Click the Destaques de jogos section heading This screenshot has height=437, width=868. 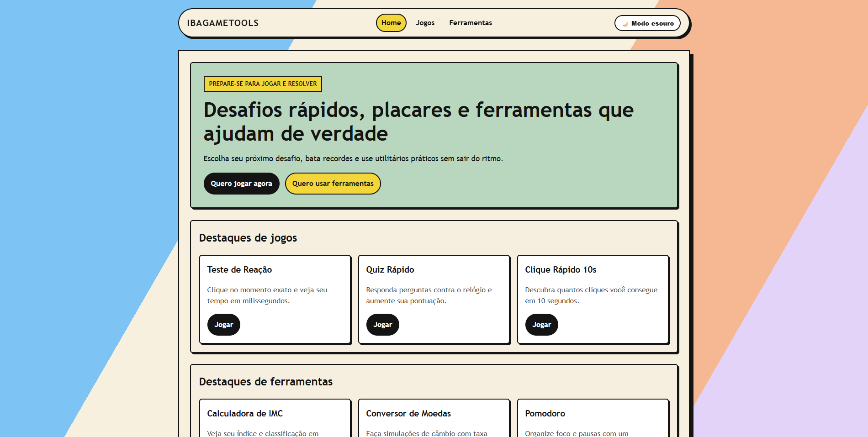tap(248, 238)
